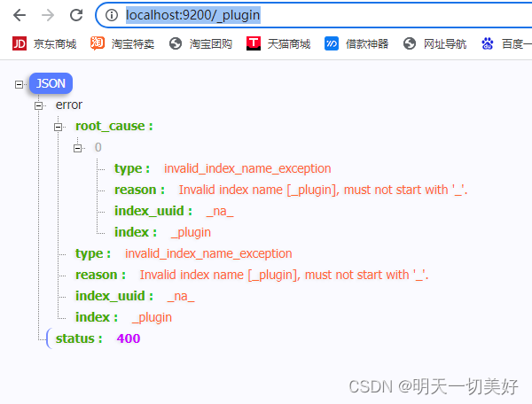
Task: Select the root_cause key label
Action: (x=114, y=127)
